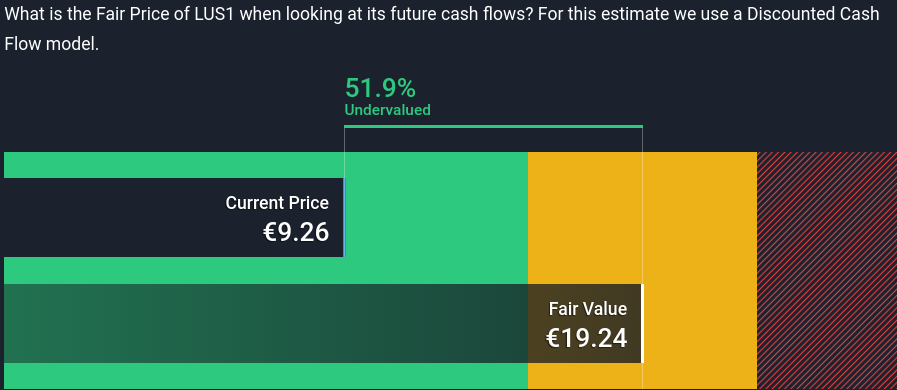Select the green Undervalued label
The width and height of the screenshot is (897, 390).
[x=387, y=110]
